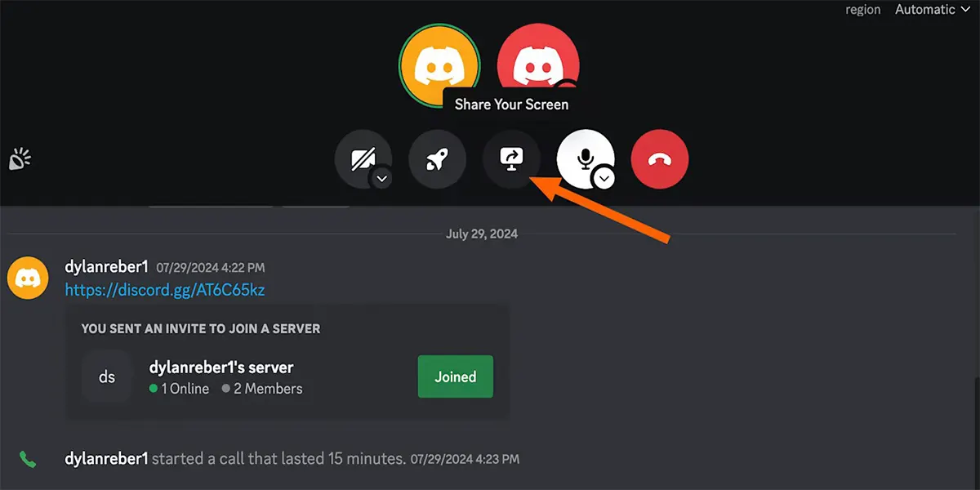The width and height of the screenshot is (980, 490).
Task: Open camera options dropdown arrow
Action: [381, 177]
